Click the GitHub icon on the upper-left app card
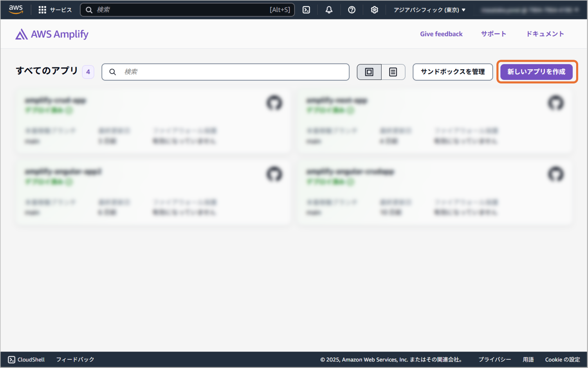The height and width of the screenshot is (368, 588). pyautogui.click(x=274, y=103)
